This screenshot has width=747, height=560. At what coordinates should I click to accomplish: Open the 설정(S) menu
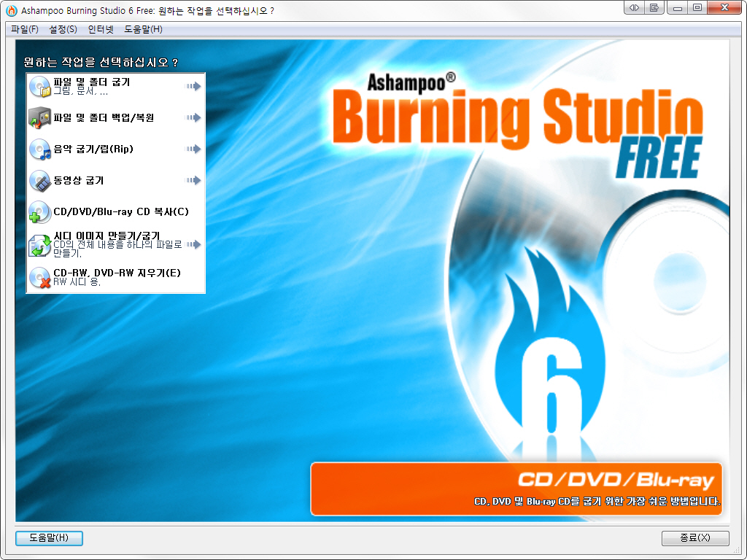click(63, 29)
